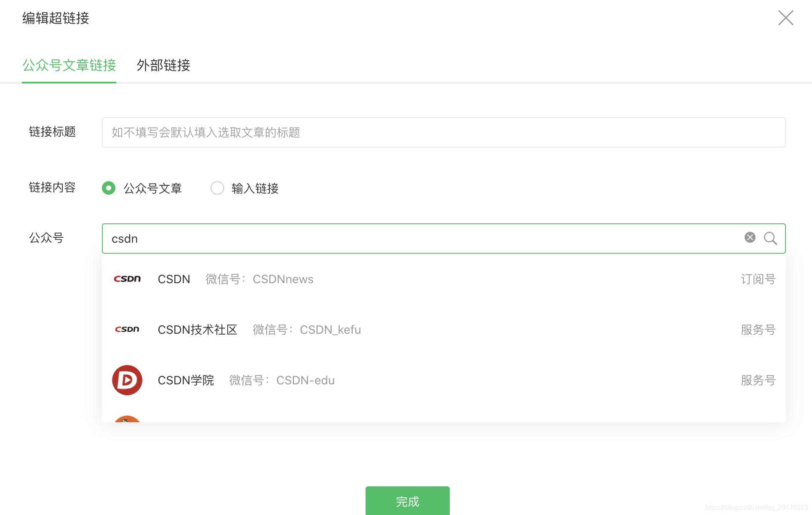Switch to 外部链接 tab
Screen dimensions: 812x515
click(x=163, y=65)
